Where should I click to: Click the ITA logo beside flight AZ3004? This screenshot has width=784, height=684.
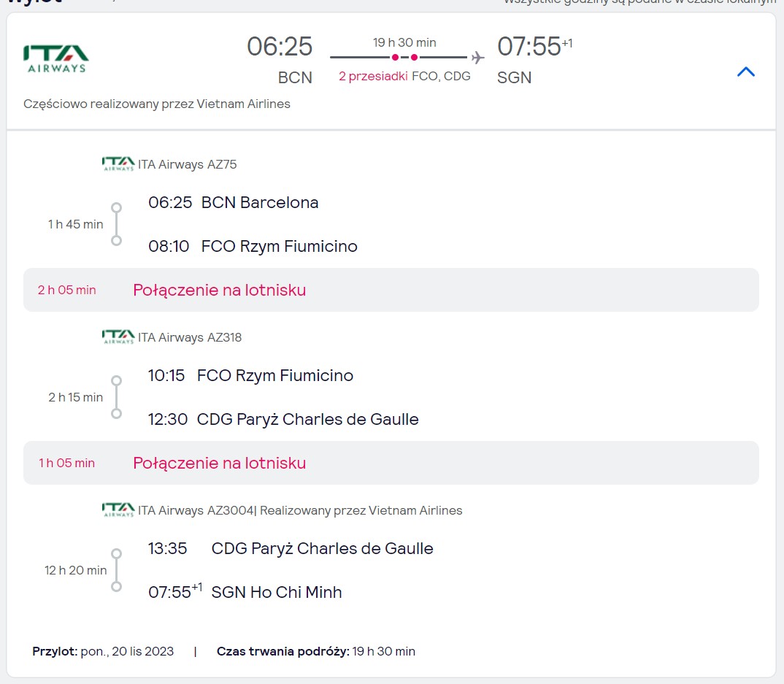pos(118,510)
